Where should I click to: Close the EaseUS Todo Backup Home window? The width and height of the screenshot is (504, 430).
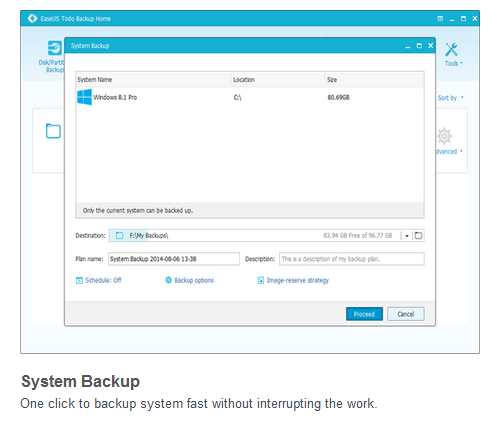tap(475, 19)
